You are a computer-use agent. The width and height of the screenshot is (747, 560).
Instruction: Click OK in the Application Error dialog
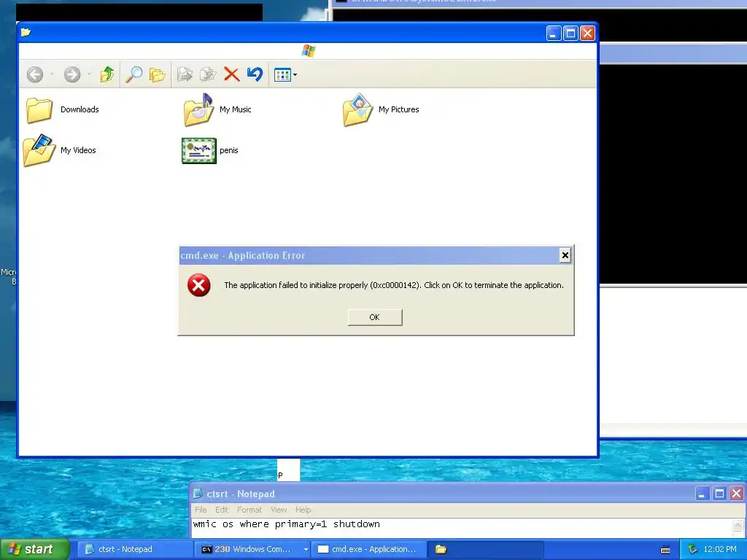point(375,317)
